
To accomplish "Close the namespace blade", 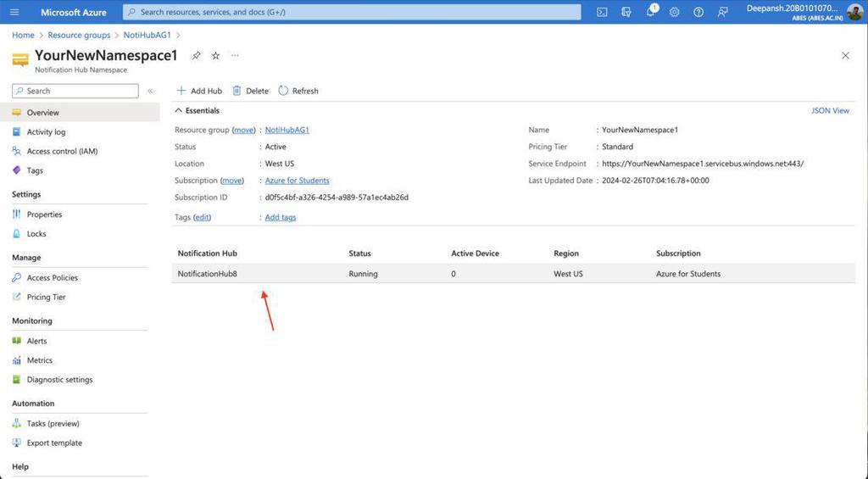I will [845, 55].
